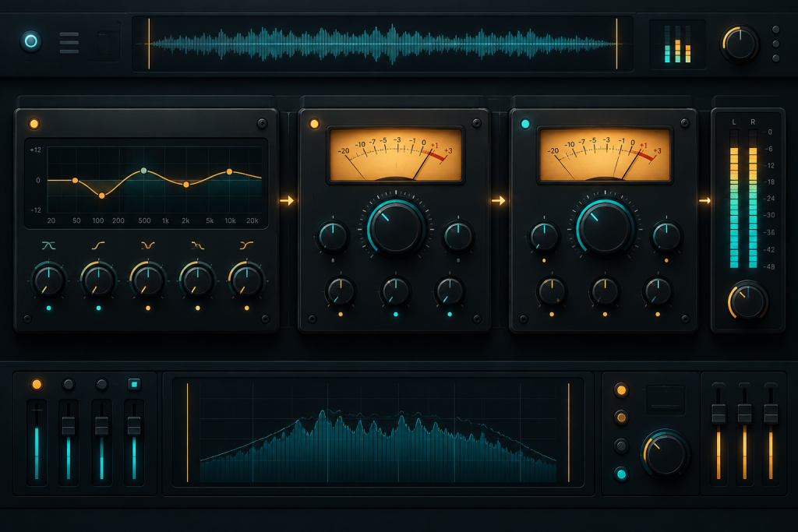Image resolution: width=798 pixels, height=532 pixels.
Task: Click the small dark display above the bottom-right knob
Action: click(x=666, y=400)
